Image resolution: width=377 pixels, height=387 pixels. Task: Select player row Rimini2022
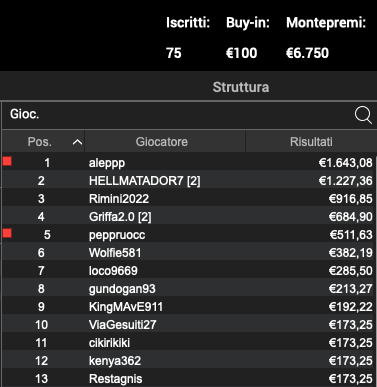click(x=189, y=199)
